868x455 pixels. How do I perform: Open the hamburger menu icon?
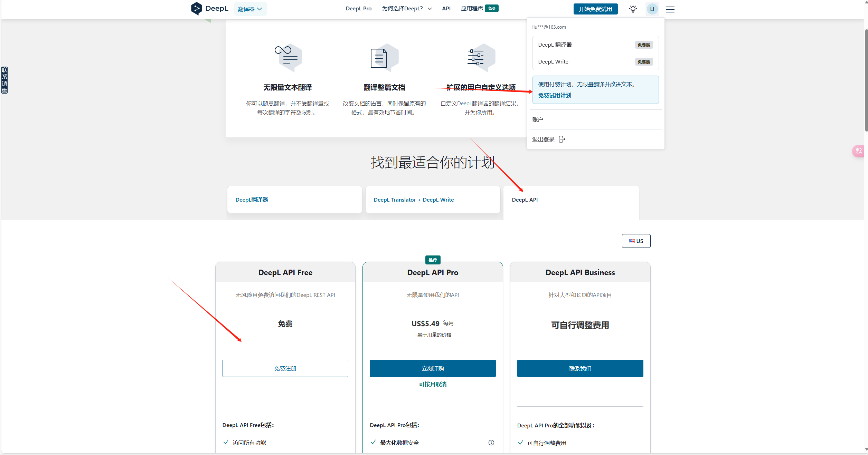click(670, 9)
